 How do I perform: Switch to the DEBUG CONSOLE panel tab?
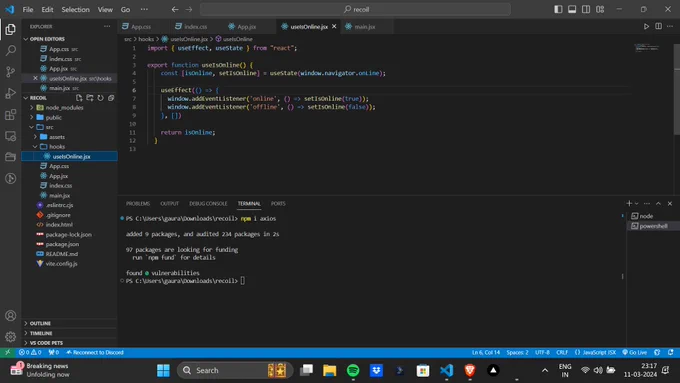(208, 203)
